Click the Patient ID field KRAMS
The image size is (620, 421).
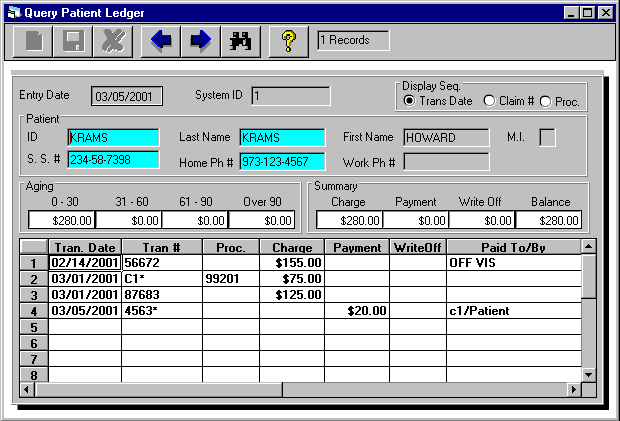coord(113,138)
